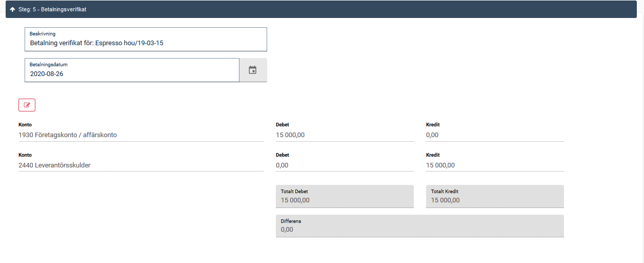Click Kredit amount for account 1930
Screen dimensions: 644x263
[494, 135]
